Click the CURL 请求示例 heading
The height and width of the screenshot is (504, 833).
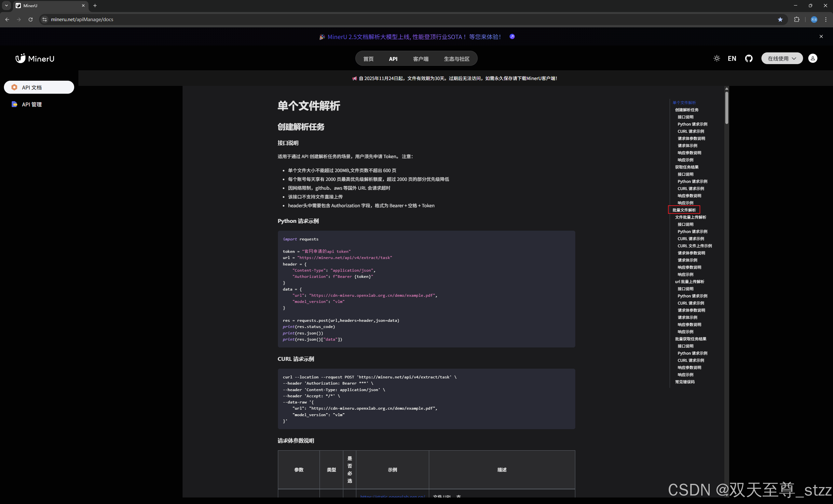(295, 359)
